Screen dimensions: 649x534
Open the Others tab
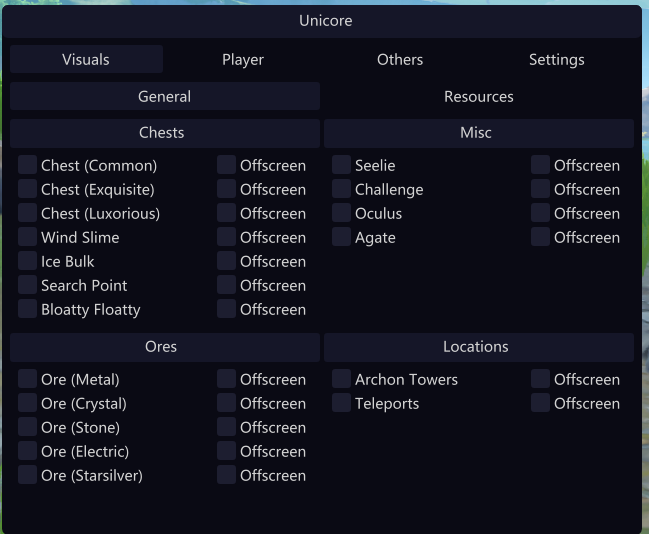(x=400, y=59)
